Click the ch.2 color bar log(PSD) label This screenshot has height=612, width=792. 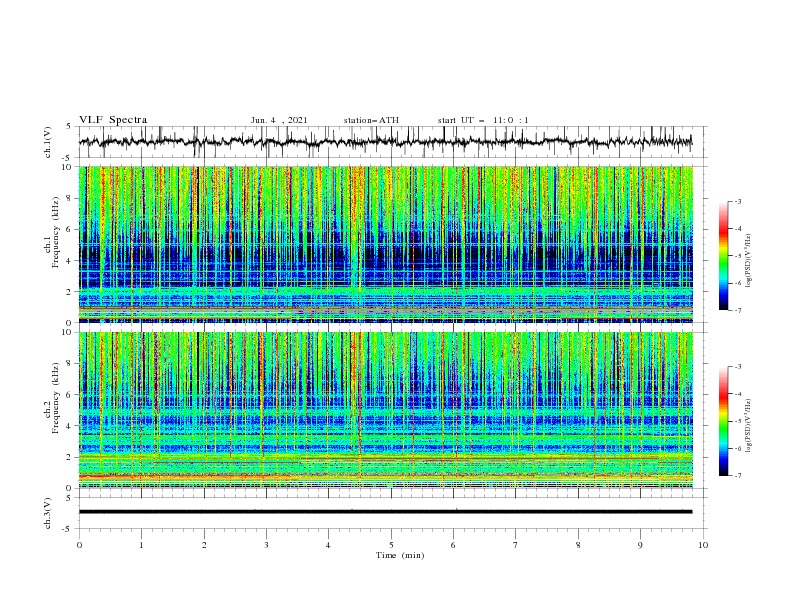click(749, 426)
